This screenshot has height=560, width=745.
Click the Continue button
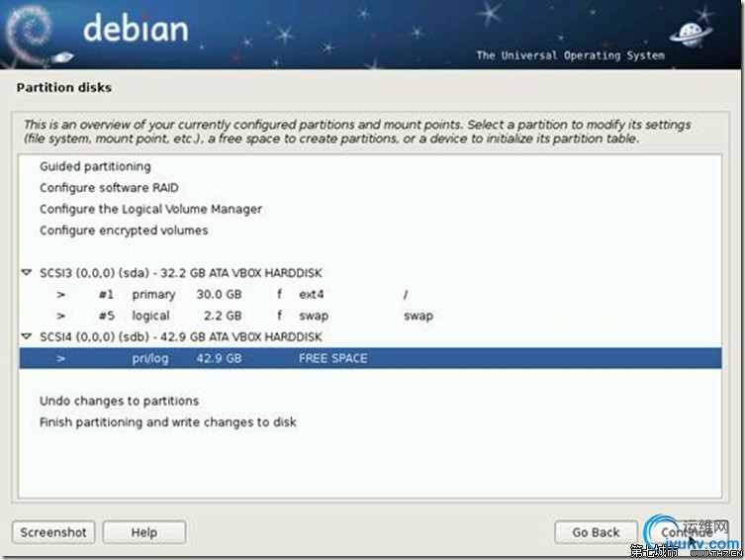686,532
